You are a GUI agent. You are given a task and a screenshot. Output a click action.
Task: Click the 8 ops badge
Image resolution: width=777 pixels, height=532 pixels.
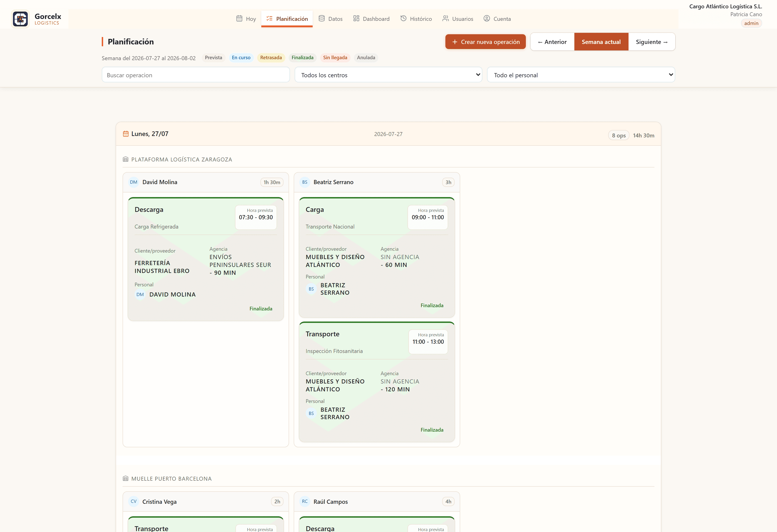tap(619, 135)
